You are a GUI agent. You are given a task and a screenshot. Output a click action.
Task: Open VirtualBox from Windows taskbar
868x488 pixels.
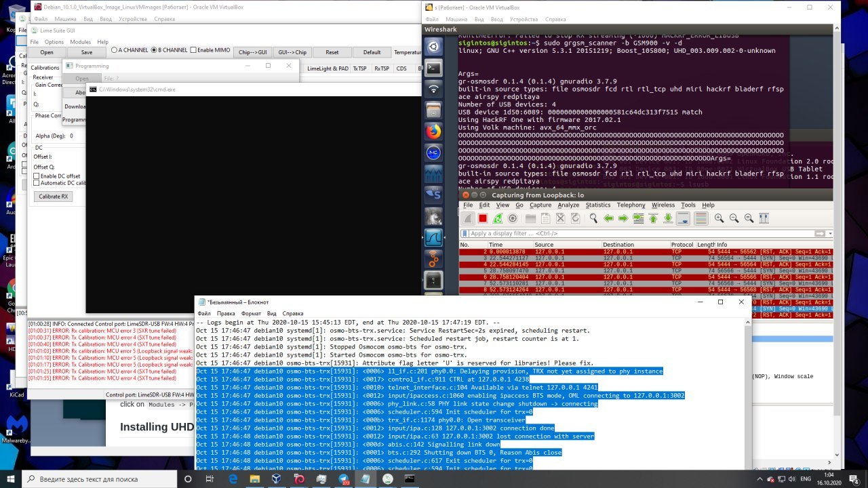277,479
